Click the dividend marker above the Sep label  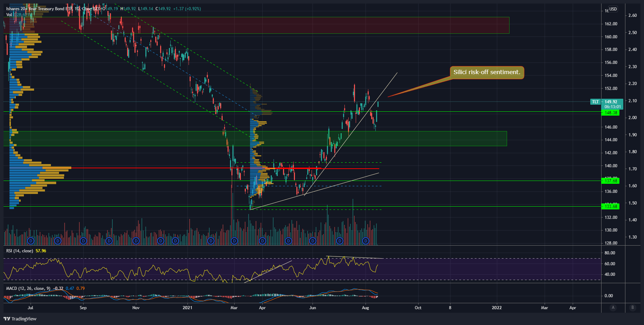(x=83, y=241)
